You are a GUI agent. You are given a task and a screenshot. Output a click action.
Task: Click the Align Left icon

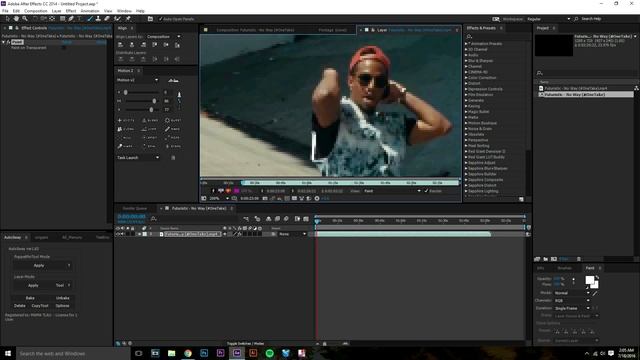(x=121, y=45)
